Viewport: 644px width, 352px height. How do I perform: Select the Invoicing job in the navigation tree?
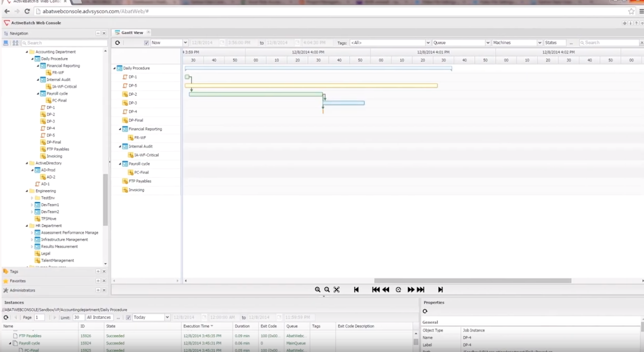click(x=54, y=156)
